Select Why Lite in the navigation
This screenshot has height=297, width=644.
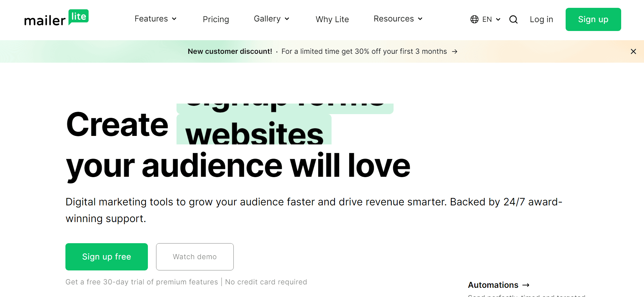pyautogui.click(x=332, y=19)
